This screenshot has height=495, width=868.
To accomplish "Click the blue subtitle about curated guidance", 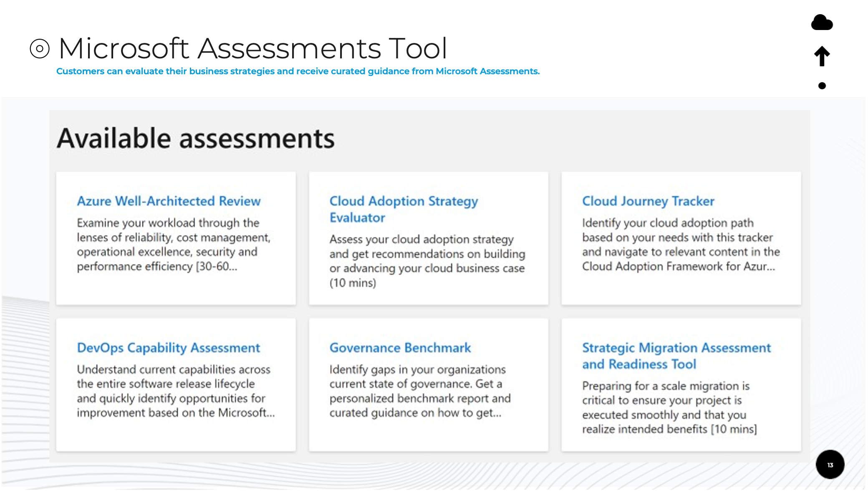I will point(298,71).
